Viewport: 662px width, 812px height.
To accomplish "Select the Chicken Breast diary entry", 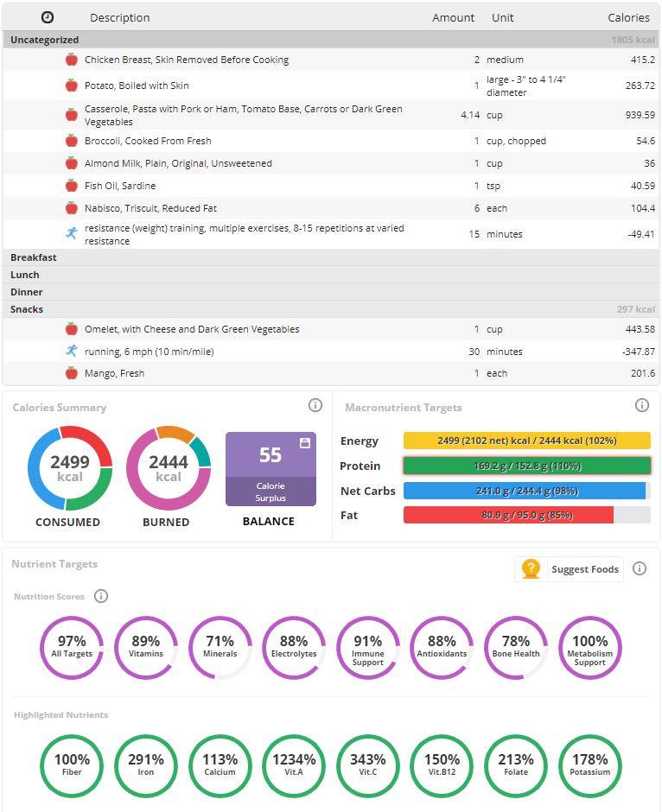I will coord(331,60).
